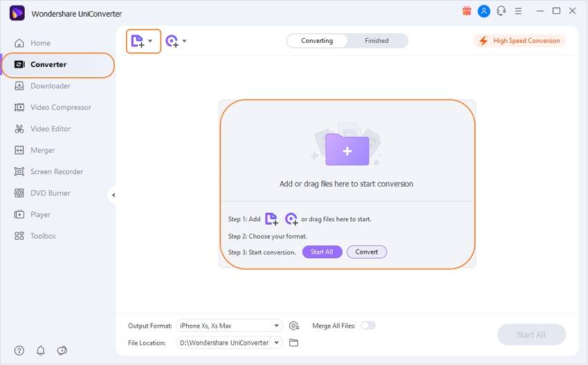
Task: Switch to the Finished tab
Action: click(x=376, y=41)
